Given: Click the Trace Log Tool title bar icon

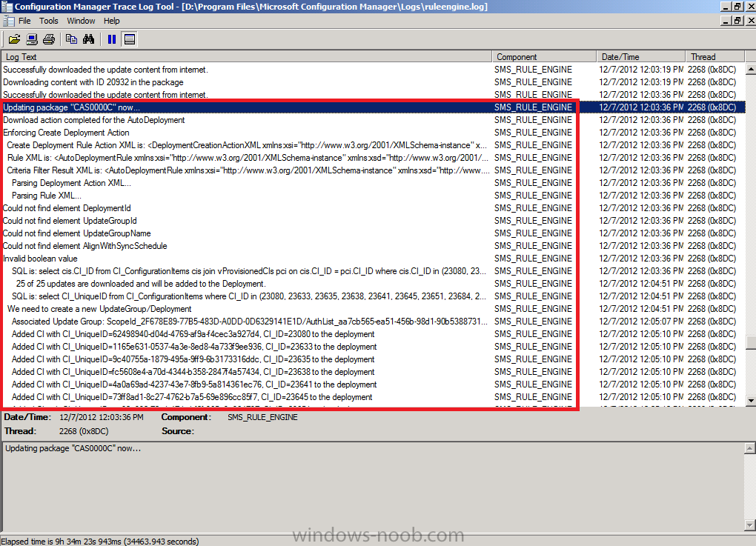Looking at the screenshot, I should [7, 6].
